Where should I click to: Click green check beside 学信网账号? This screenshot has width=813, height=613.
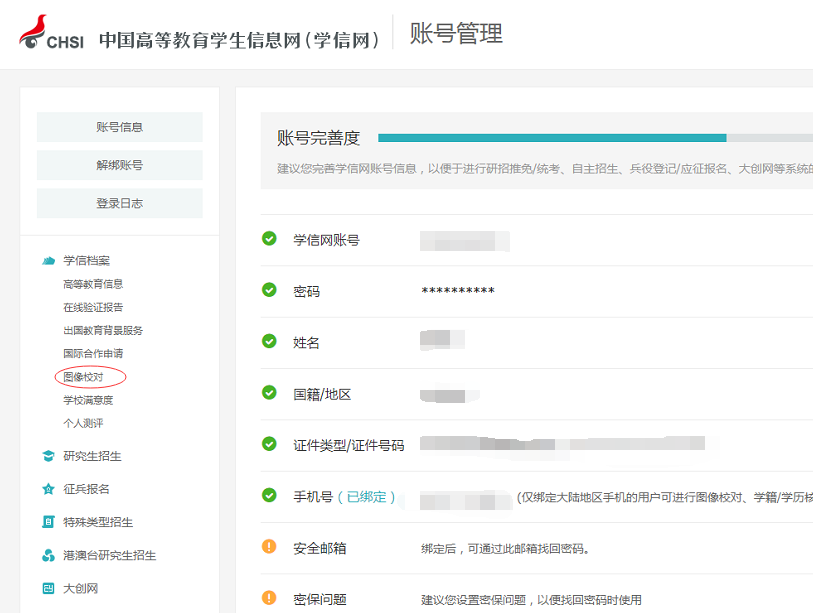click(x=269, y=239)
